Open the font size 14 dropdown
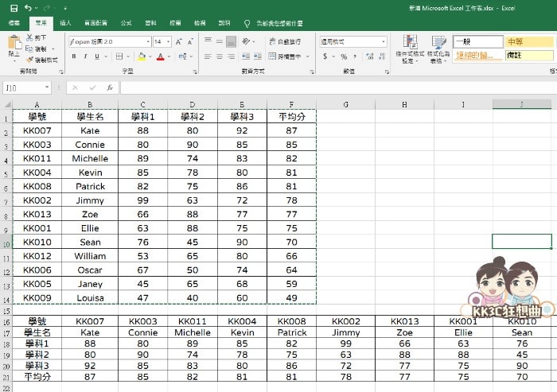 coord(169,41)
